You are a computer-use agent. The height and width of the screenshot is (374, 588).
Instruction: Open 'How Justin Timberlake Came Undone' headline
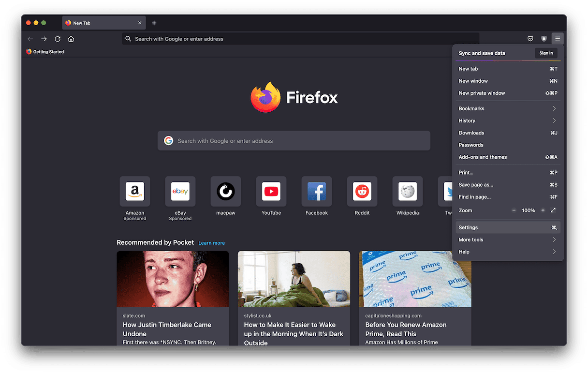(167, 329)
